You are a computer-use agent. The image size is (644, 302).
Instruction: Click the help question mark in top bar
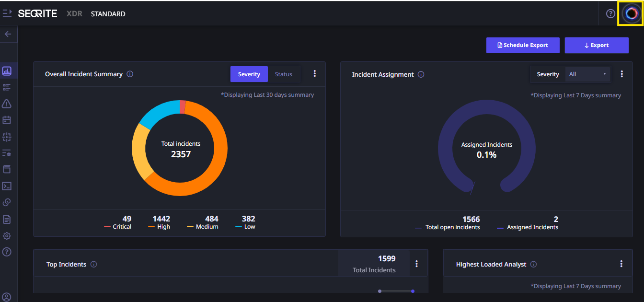click(610, 13)
